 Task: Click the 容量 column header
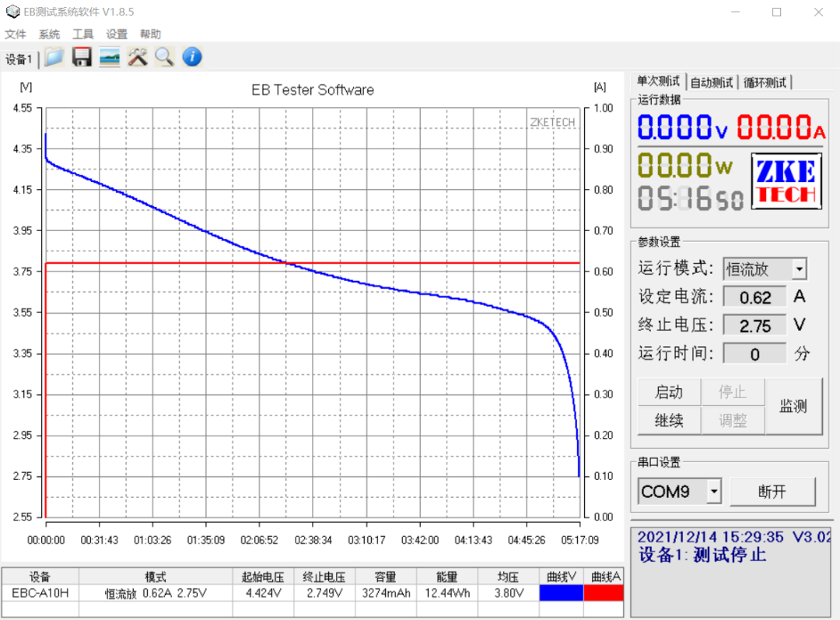(386, 576)
